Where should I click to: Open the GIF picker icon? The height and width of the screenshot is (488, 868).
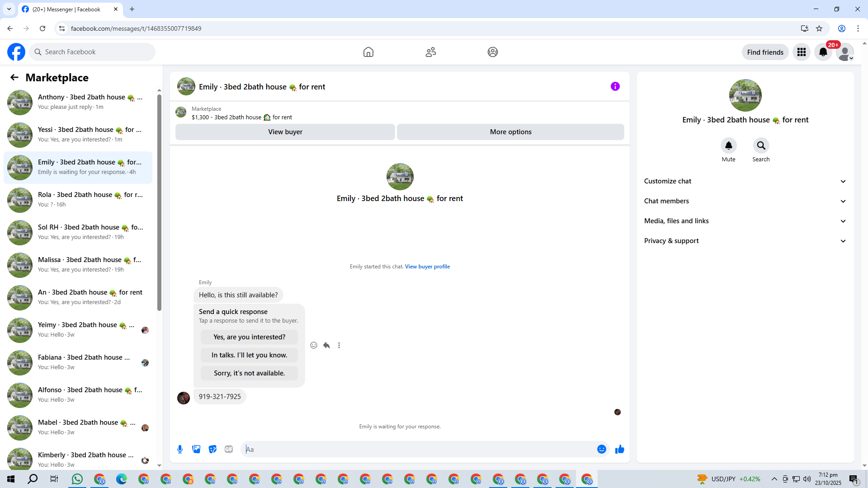[x=229, y=449]
